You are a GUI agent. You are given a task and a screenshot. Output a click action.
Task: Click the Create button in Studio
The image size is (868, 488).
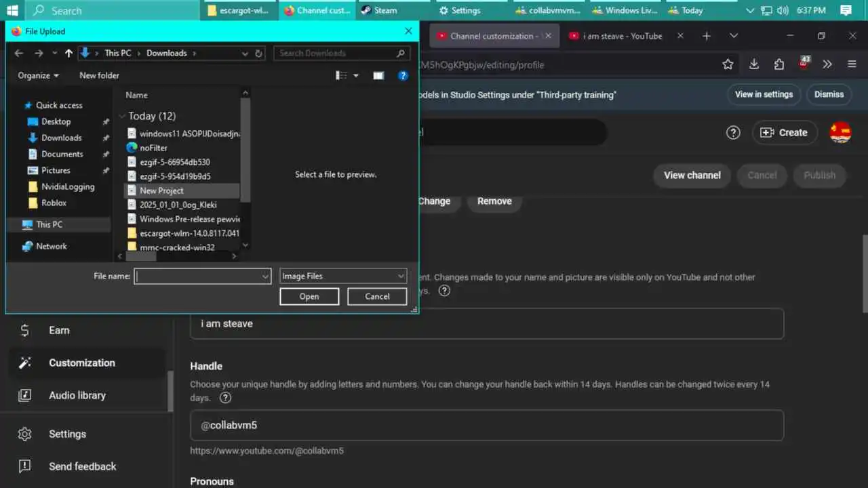point(785,133)
